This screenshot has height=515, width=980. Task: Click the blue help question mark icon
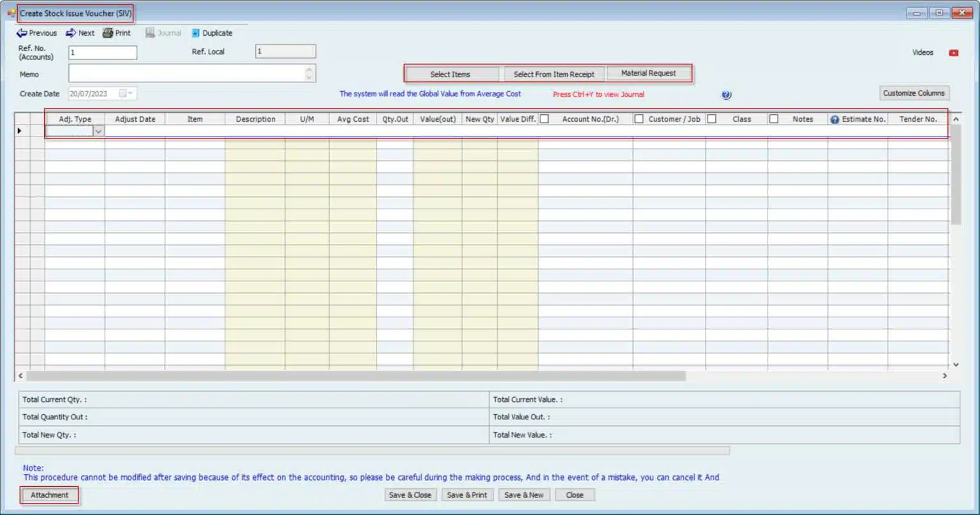pyautogui.click(x=726, y=95)
